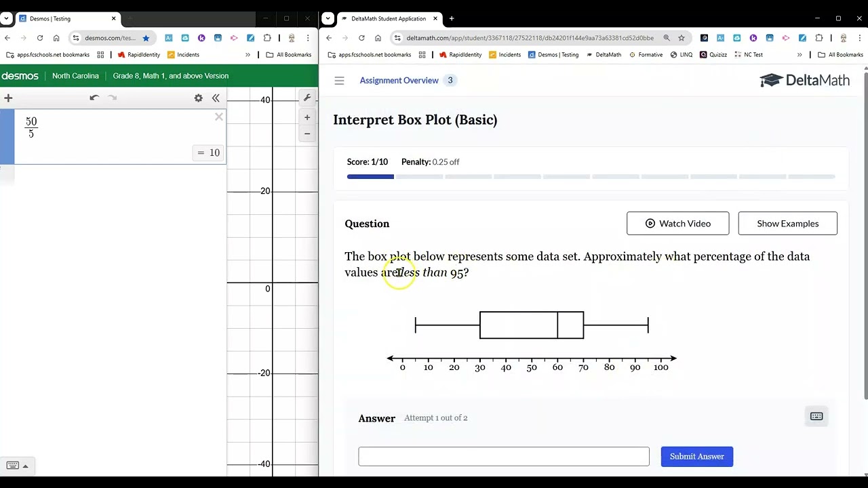
Task: Bookmark star in the Desmos window
Action: pyautogui.click(x=146, y=38)
